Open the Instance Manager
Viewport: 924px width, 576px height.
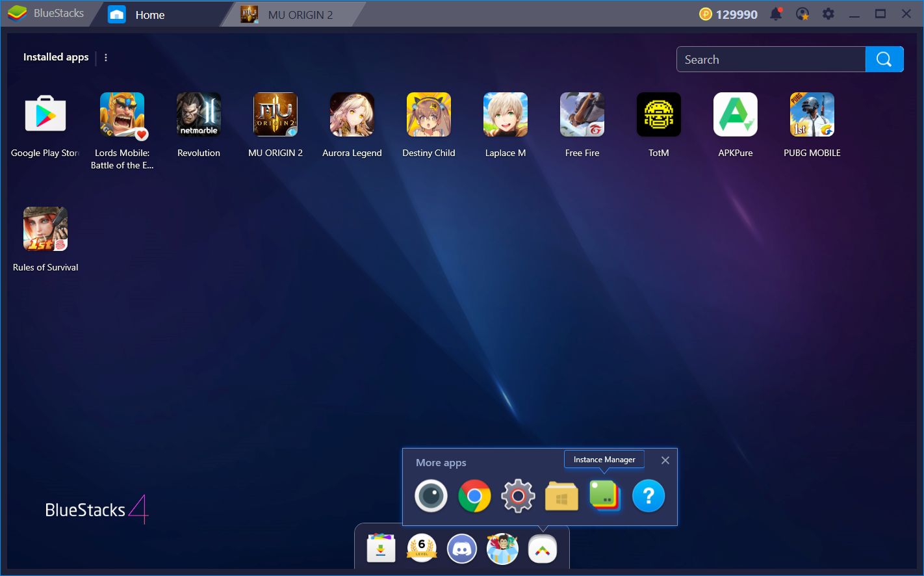click(605, 496)
